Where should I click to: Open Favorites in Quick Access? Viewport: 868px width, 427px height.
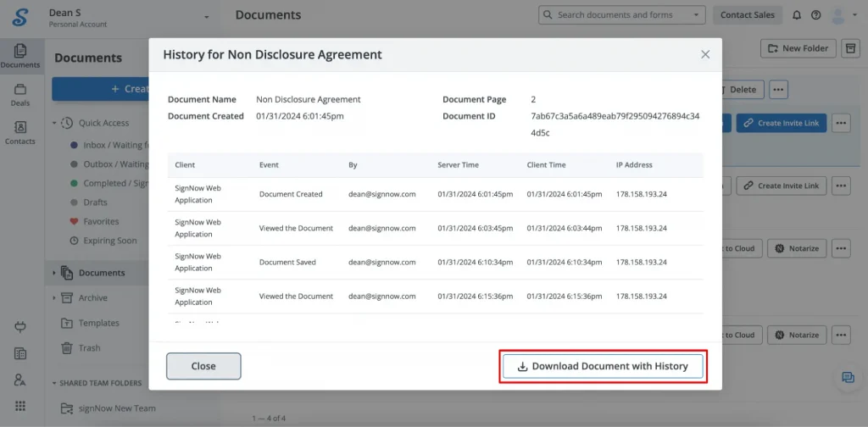coord(101,221)
